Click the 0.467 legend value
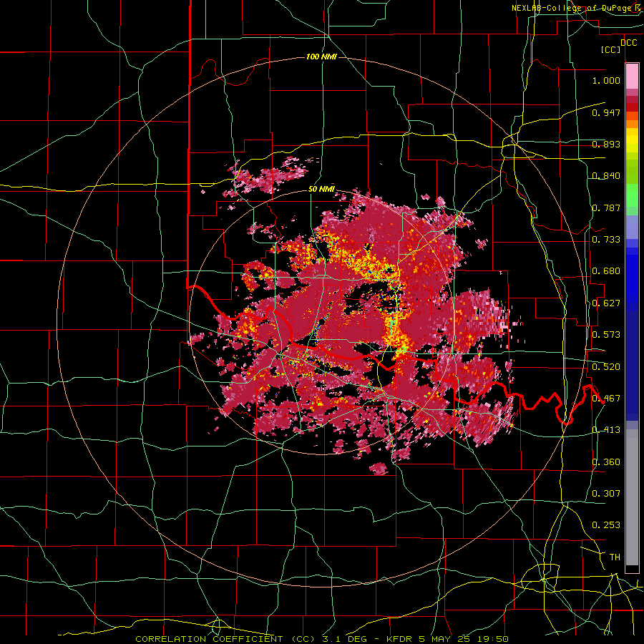The height and width of the screenshot is (644, 644). 606,399
